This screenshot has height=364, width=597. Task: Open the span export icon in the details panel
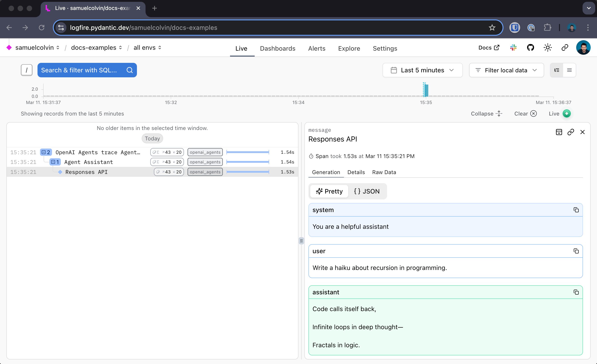click(559, 132)
